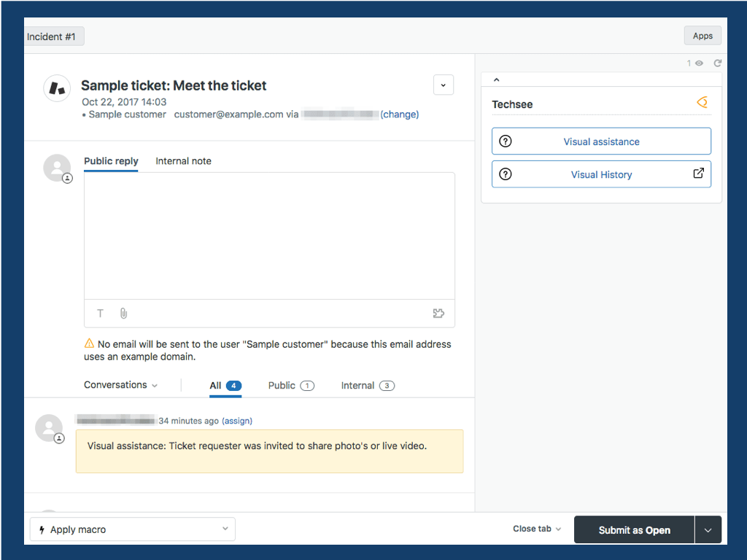The width and height of the screenshot is (747, 560).
Task: Click the Visual assistance button
Action: 601,141
